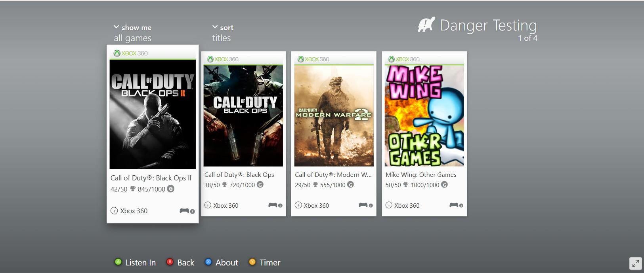Click the gamerscore G icon beside 1000/1000
This screenshot has width=644, height=273.
tap(445, 184)
